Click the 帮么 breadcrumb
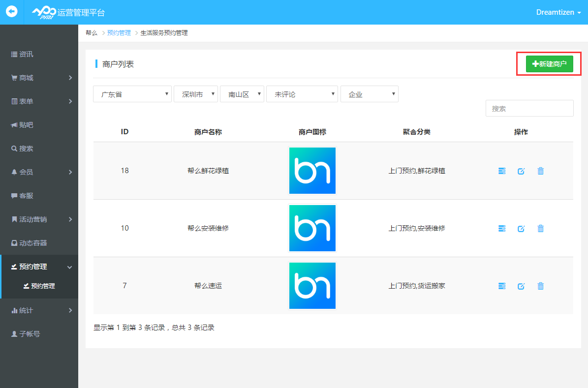This screenshot has width=588, height=388. point(92,33)
